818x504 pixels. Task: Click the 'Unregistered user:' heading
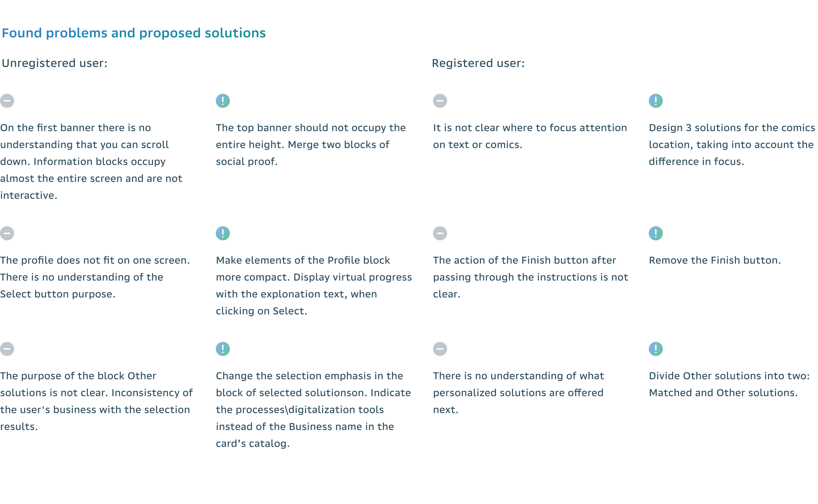(x=55, y=63)
